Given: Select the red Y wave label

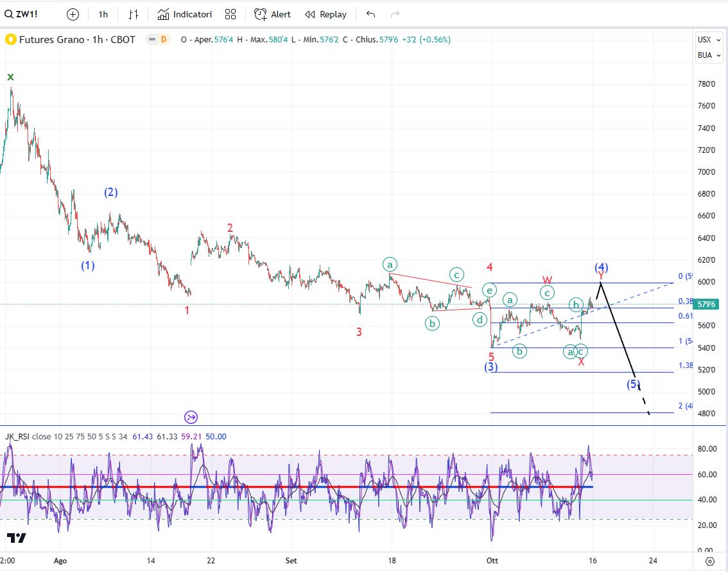Looking at the screenshot, I should (x=601, y=276).
